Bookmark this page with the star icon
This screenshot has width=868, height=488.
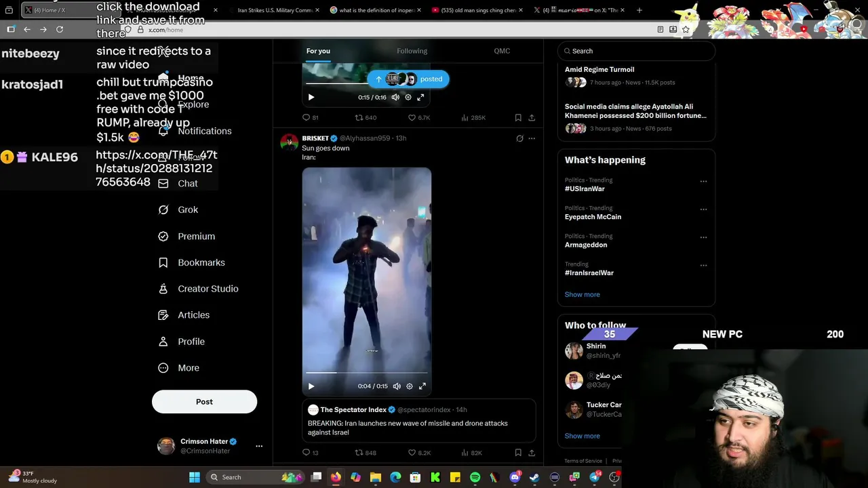pyautogui.click(x=686, y=29)
